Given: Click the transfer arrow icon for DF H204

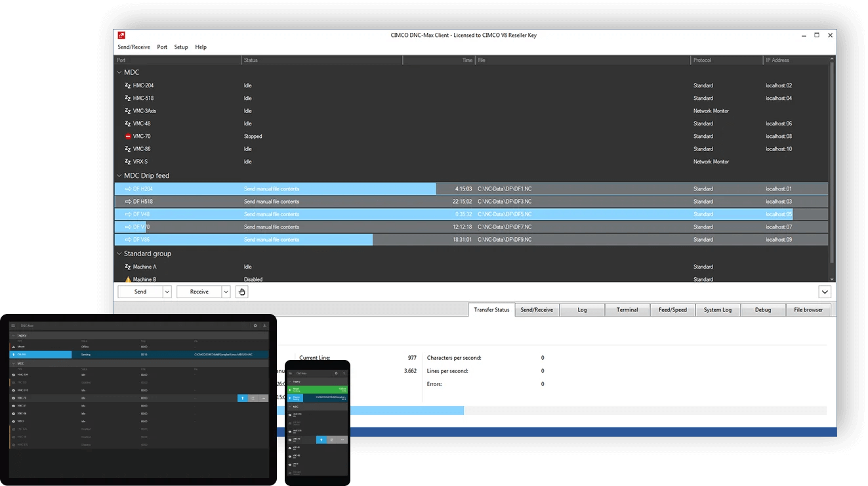Looking at the screenshot, I should (x=128, y=189).
